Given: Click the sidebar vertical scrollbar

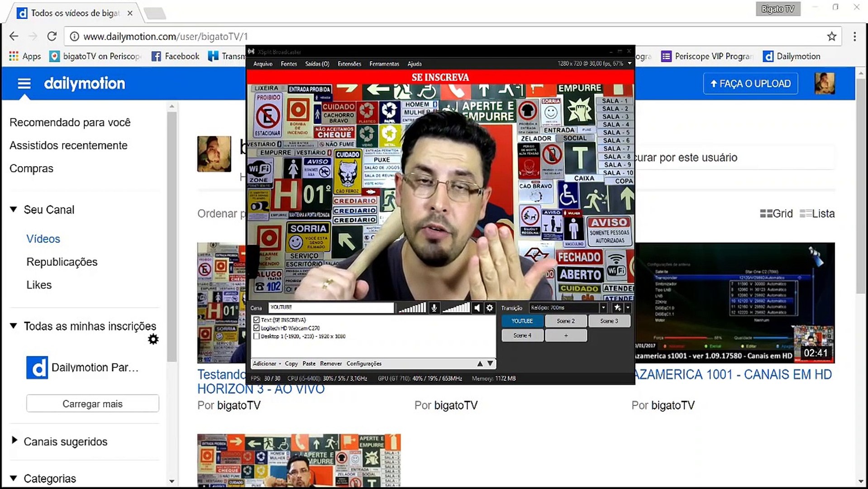Looking at the screenshot, I should point(172,235).
